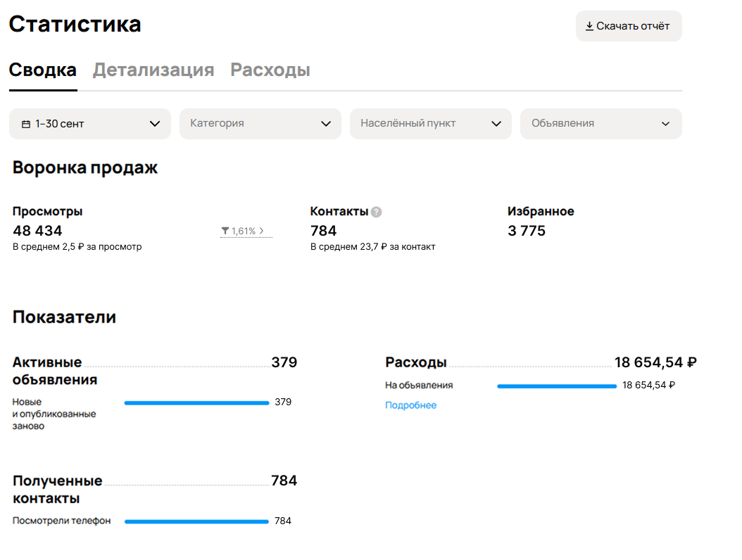Click the Новые и опубликованные заново label

(54, 414)
